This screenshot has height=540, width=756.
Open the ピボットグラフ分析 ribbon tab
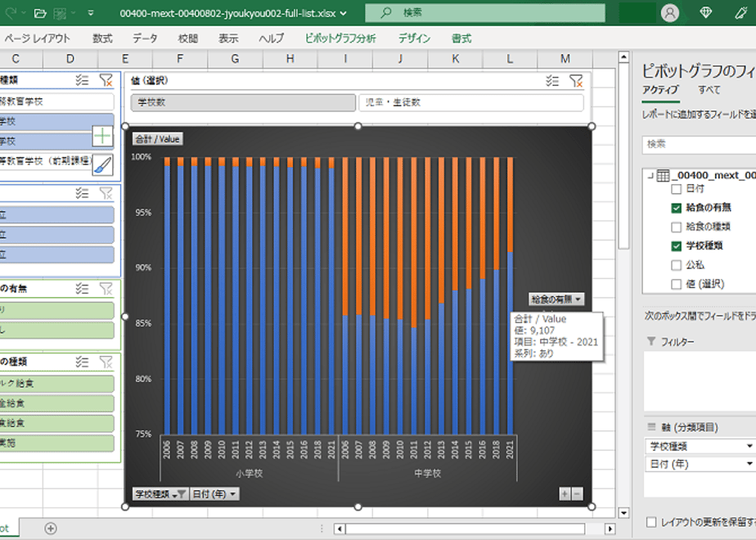point(340,38)
